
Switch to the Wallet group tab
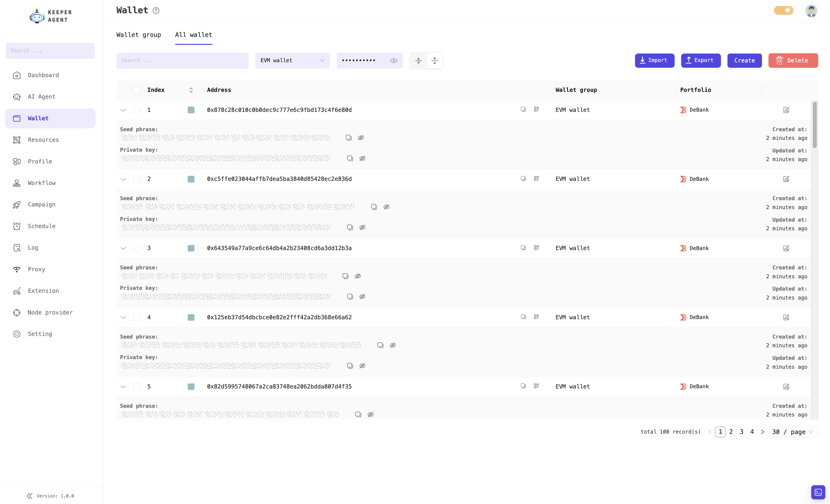(x=138, y=35)
